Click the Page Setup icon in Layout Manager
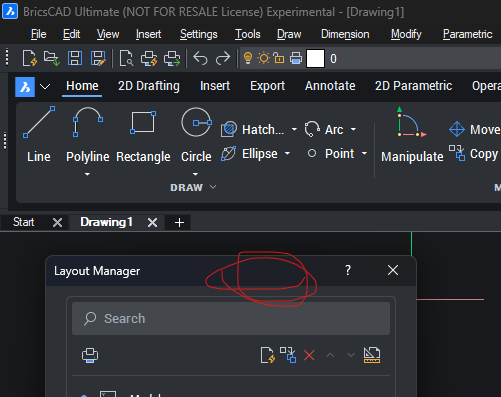 372,355
